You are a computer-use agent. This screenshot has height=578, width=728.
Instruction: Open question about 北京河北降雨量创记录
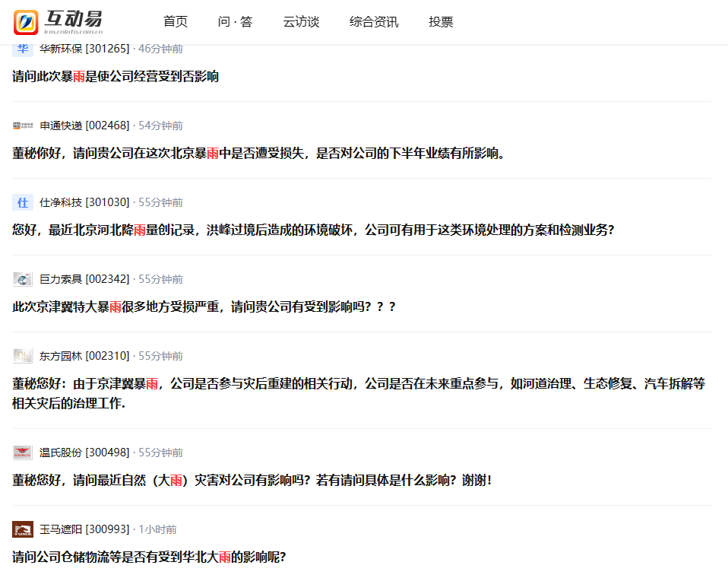[x=313, y=230]
